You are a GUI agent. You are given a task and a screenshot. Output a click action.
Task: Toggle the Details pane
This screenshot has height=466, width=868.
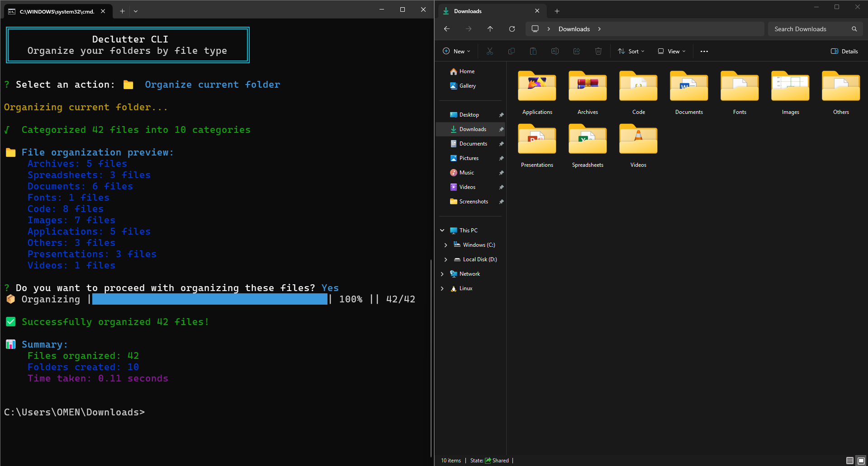pos(844,51)
